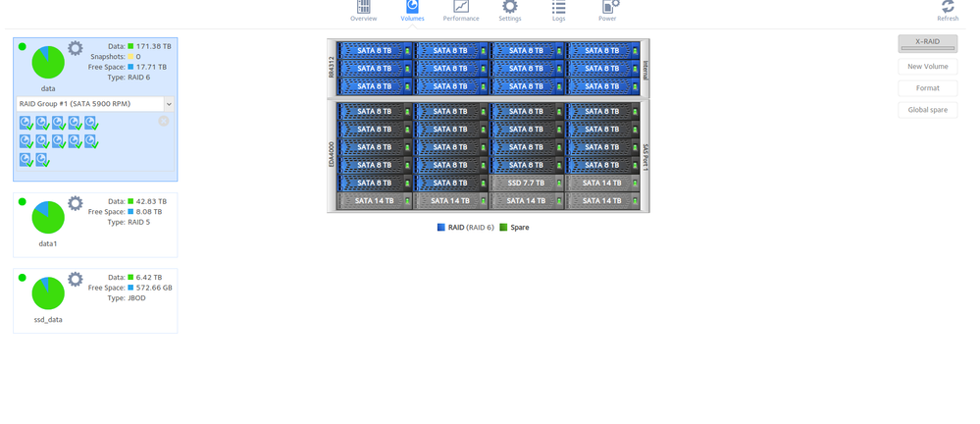Select last SATA 14 TB bay in EDA4000 bottom row
Screen dimensions: 980x424
coord(603,201)
